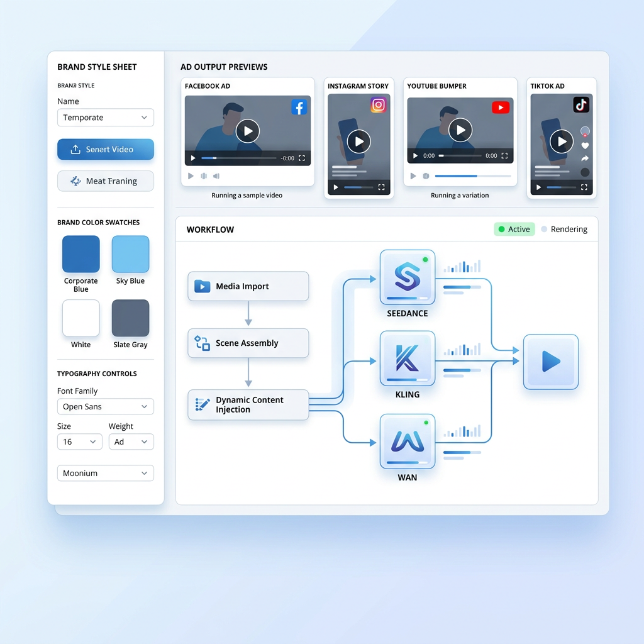Select the WAN model node icon
This screenshot has height=644, width=644.
(408, 441)
